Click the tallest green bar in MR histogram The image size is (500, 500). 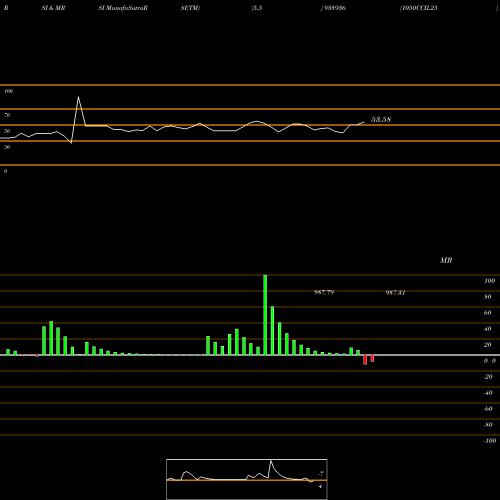[x=265, y=315]
